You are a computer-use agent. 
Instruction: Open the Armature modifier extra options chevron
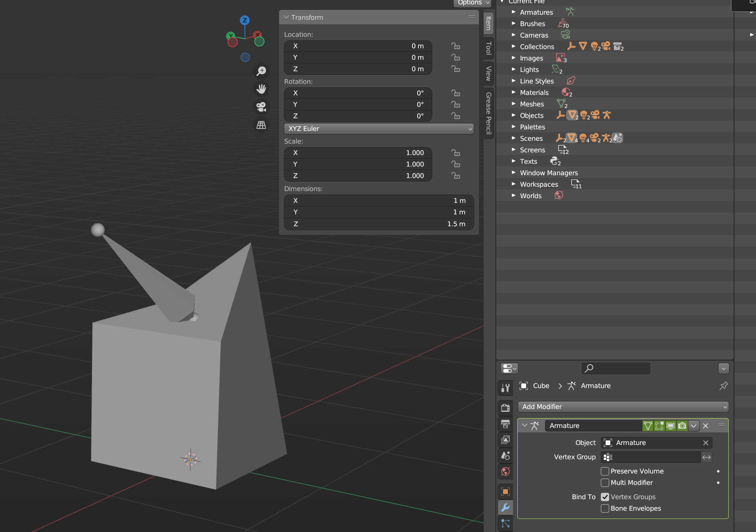(x=693, y=426)
